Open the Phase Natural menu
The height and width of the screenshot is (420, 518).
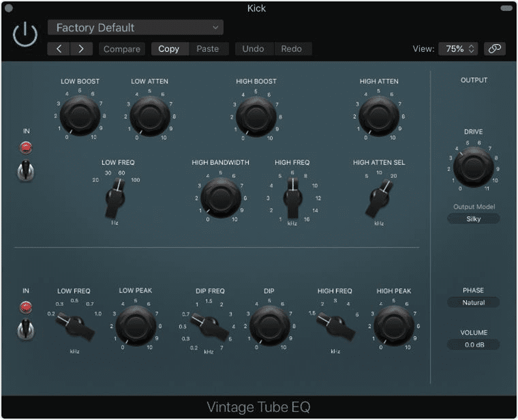(474, 302)
